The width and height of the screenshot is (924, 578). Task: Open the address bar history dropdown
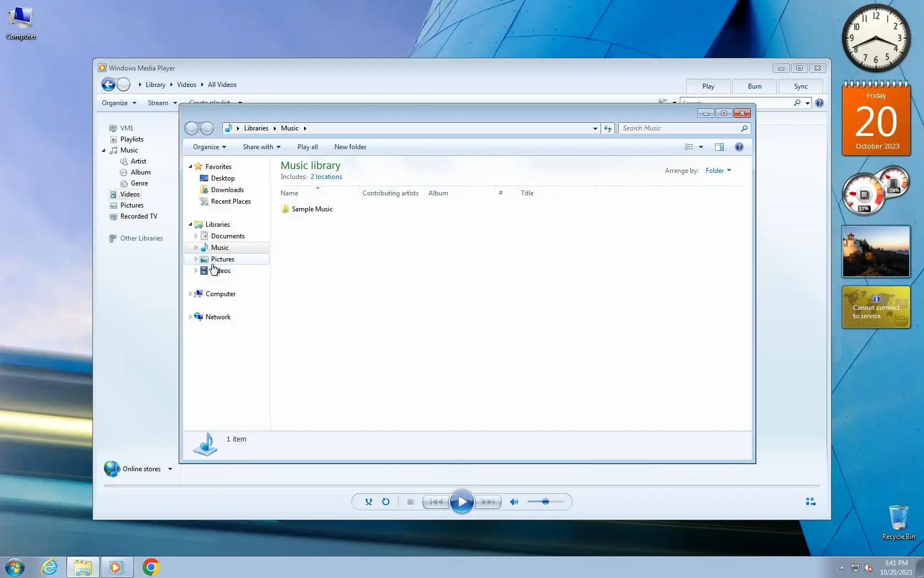[595, 128]
